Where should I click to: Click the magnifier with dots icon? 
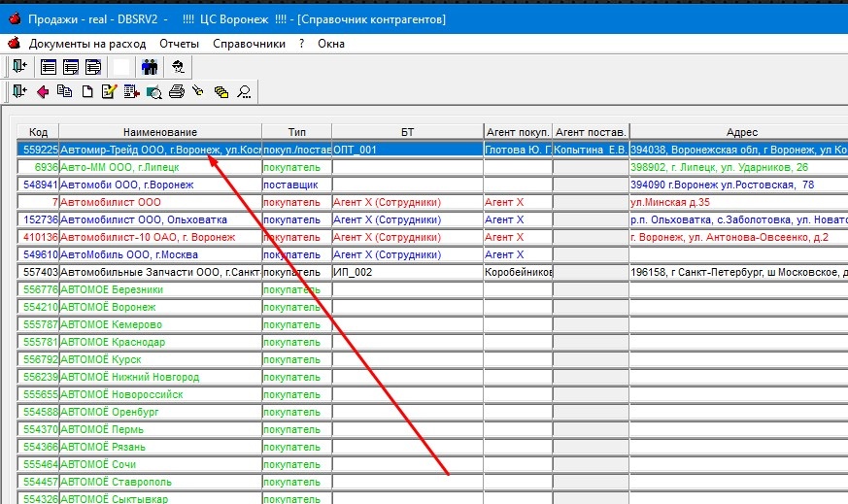[244, 92]
